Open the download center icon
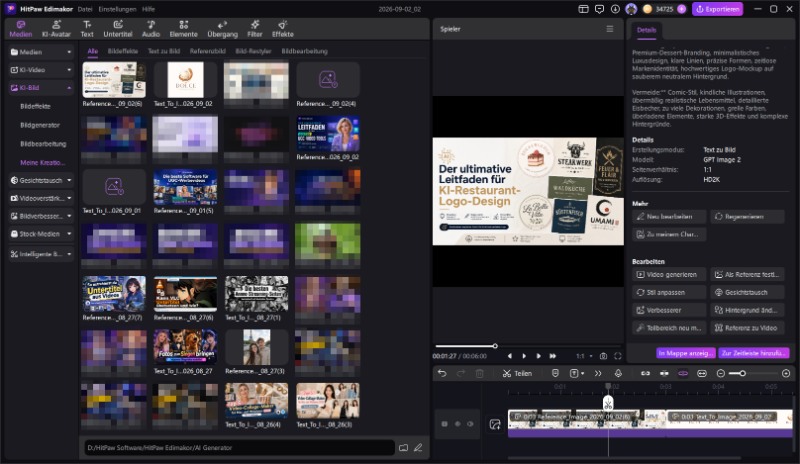Image resolution: width=800 pixels, height=464 pixels. coord(615,9)
